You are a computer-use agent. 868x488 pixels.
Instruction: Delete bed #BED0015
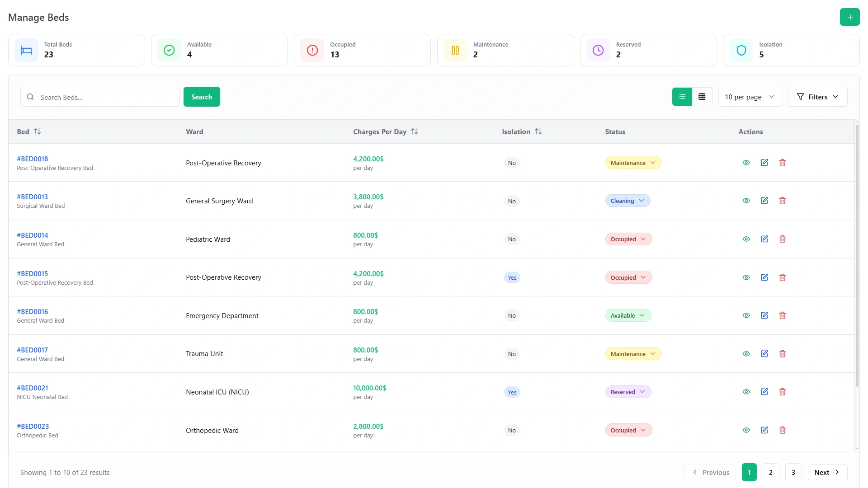pyautogui.click(x=782, y=277)
